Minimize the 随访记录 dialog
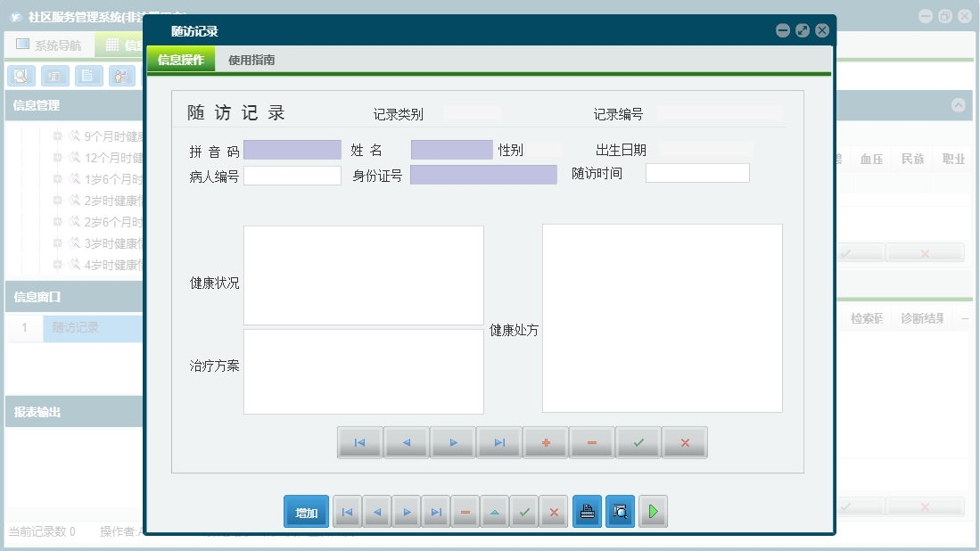This screenshot has height=551, width=980. coord(783,30)
